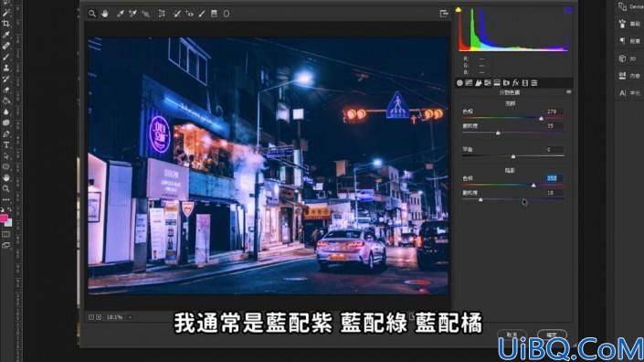
Task: Select the Radial Filter tool
Action: [x=227, y=14]
